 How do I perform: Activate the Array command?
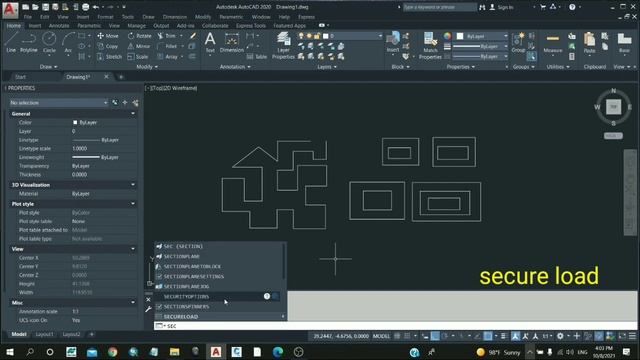point(167,57)
